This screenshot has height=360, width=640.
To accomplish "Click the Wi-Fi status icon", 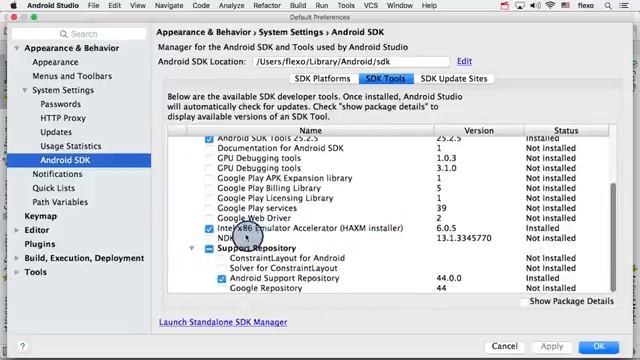I will tap(550, 5).
